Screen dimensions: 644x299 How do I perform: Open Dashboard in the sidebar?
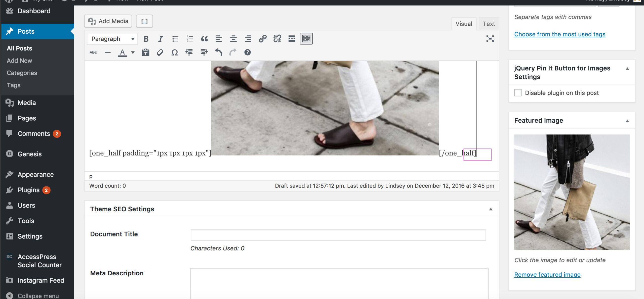34,11
